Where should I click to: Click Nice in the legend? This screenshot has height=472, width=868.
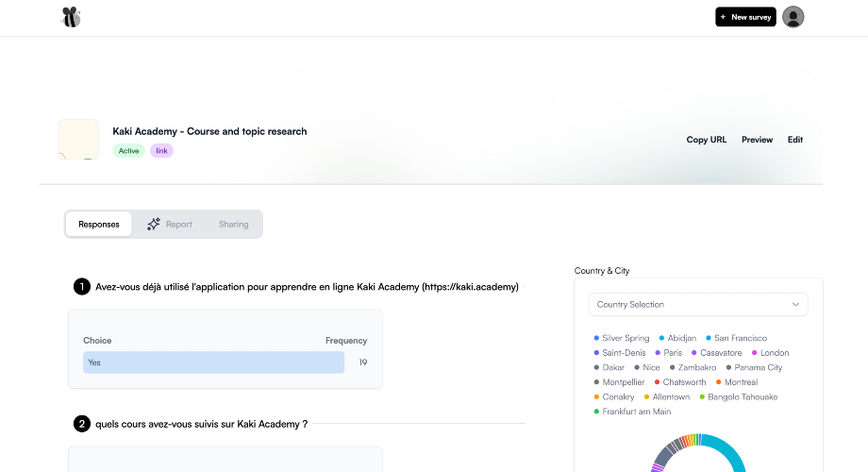click(x=646, y=367)
